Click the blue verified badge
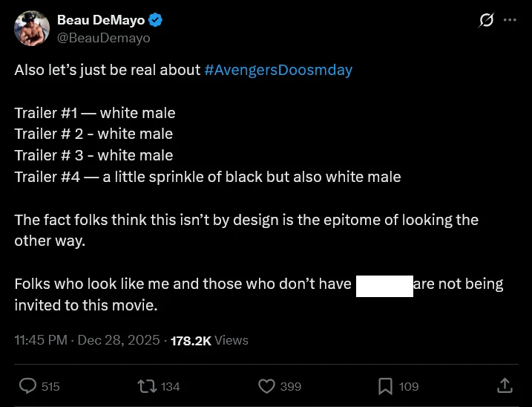This screenshot has height=407, width=532. [x=157, y=20]
